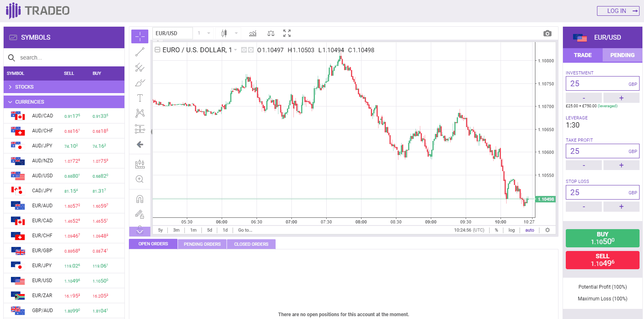Image resolution: width=644 pixels, height=319 pixels.
Task: Select the XABCD pattern tool
Action: [140, 113]
